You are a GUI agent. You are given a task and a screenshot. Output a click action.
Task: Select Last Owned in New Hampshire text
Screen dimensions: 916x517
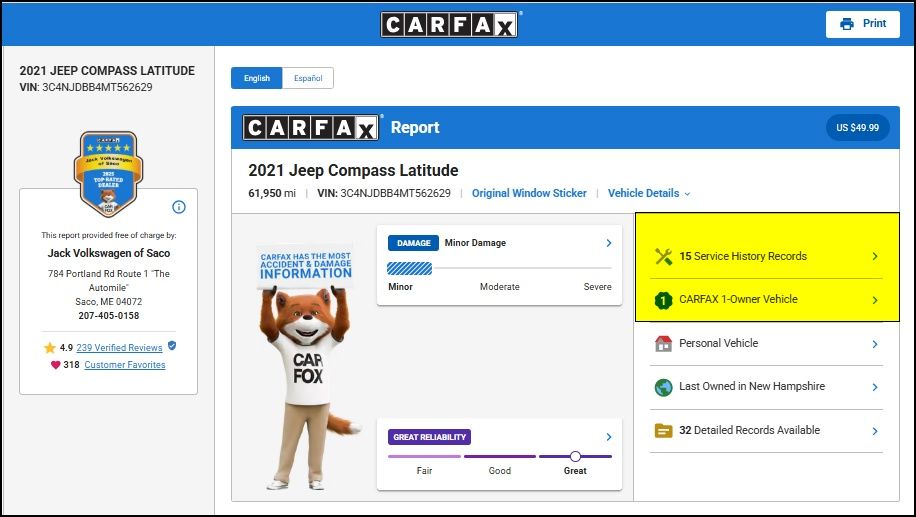tap(752, 386)
